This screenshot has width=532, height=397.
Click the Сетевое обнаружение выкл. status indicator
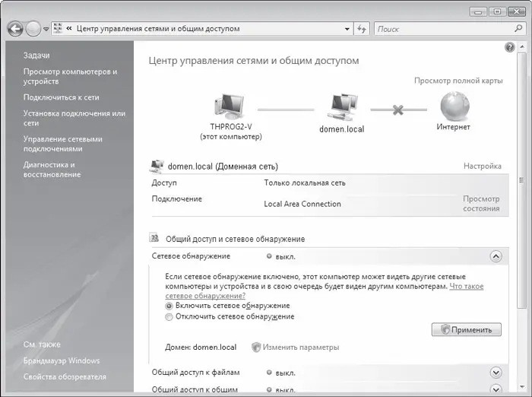click(269, 256)
